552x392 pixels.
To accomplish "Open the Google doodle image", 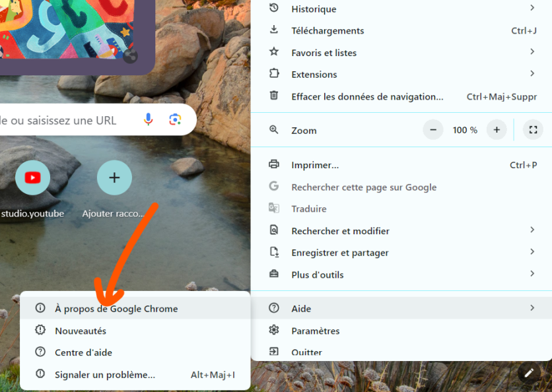I will pyautogui.click(x=67, y=29).
